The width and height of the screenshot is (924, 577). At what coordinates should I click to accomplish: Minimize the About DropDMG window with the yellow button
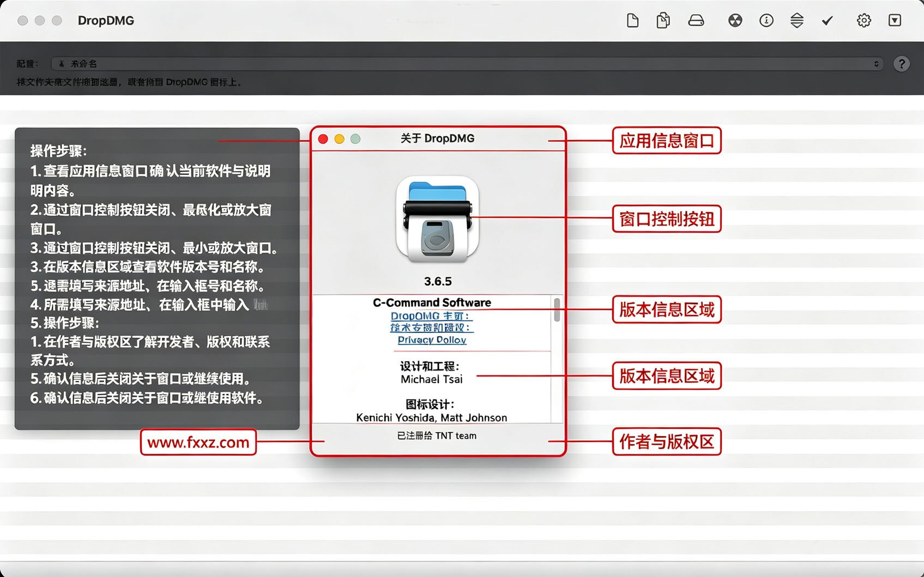[x=339, y=139]
